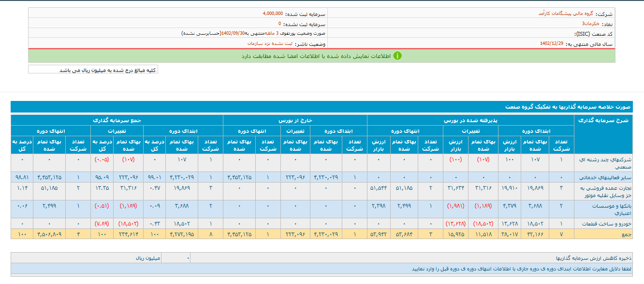This screenshot has height=284, width=644.
Task: Select the شرکتهاي چند رشته اي صنعتي row label
Action: 601,162
